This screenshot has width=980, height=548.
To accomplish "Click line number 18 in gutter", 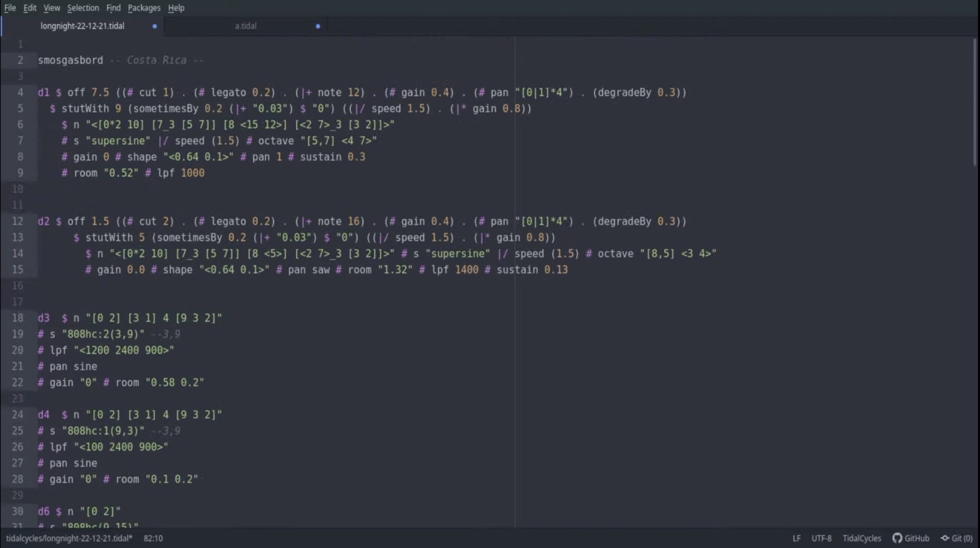I will [18, 318].
